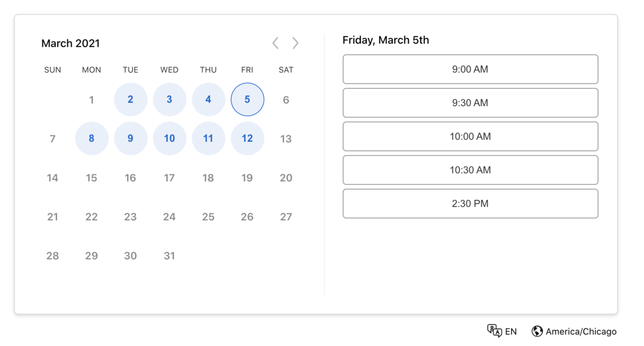Screen dimensions: 644x346
Task: Click the right navigation chevron arrow
Action: (295, 43)
